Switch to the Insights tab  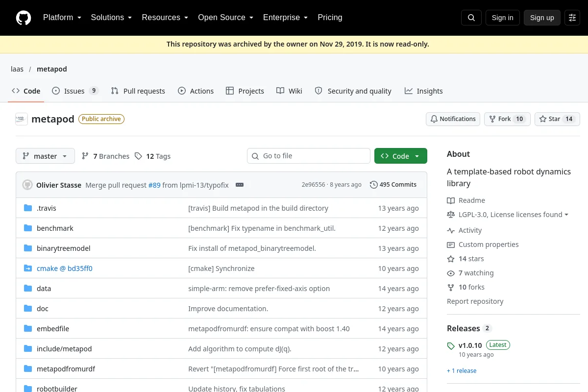[x=423, y=91]
